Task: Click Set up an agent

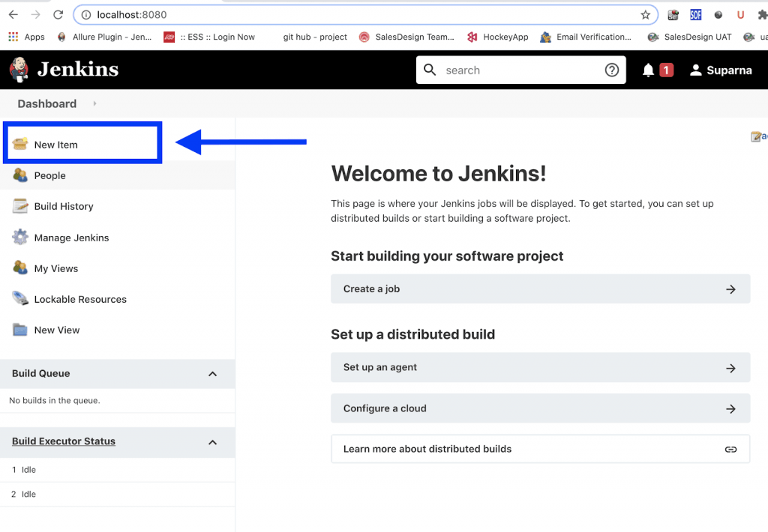Action: [x=540, y=368]
